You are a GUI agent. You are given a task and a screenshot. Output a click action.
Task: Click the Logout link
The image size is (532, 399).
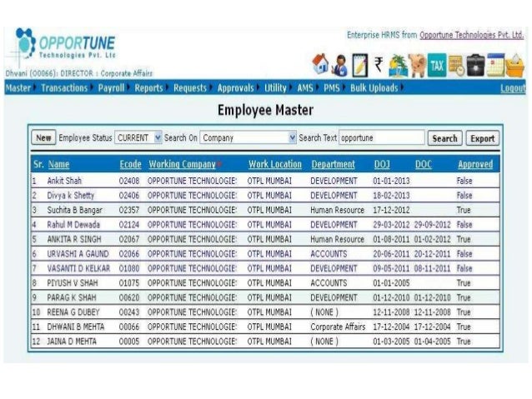tap(513, 88)
